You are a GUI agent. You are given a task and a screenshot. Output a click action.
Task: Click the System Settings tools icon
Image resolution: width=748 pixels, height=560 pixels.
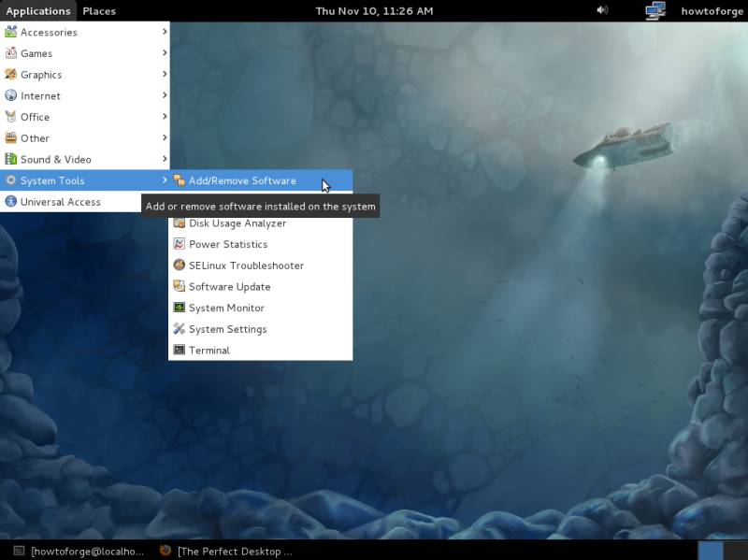point(180,329)
